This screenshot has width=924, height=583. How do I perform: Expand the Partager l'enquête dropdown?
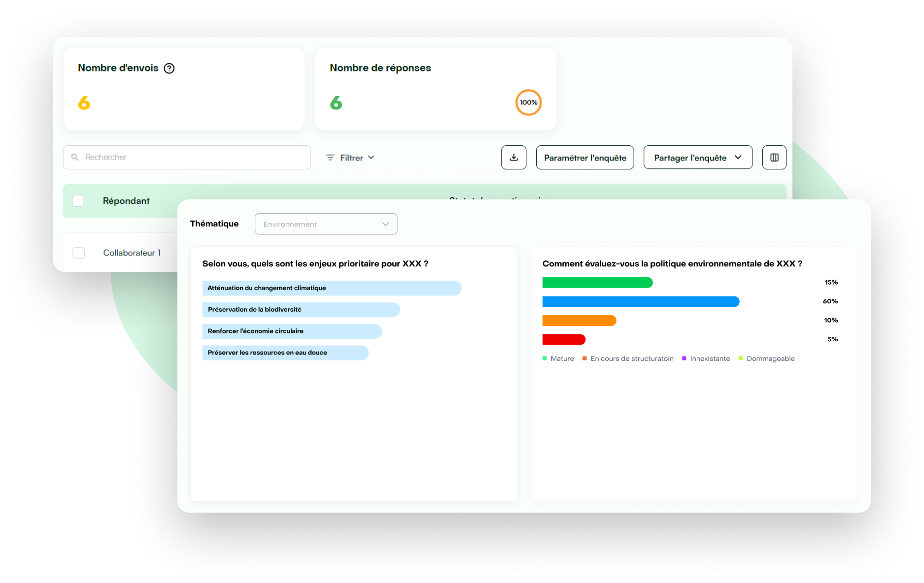pos(698,158)
